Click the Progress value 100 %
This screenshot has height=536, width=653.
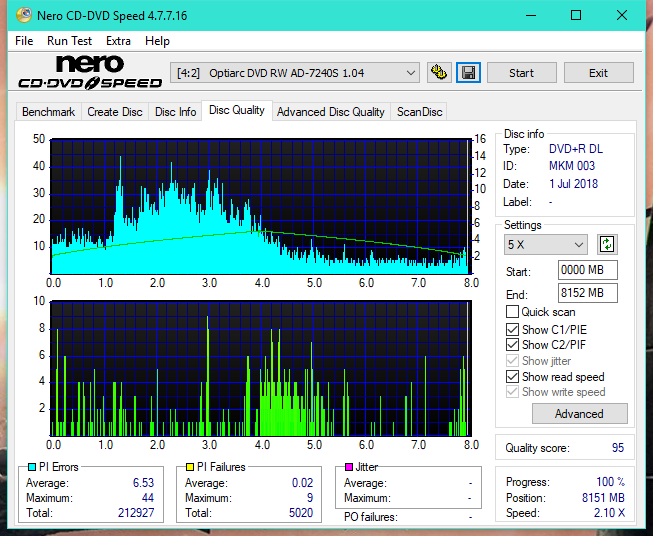610,482
